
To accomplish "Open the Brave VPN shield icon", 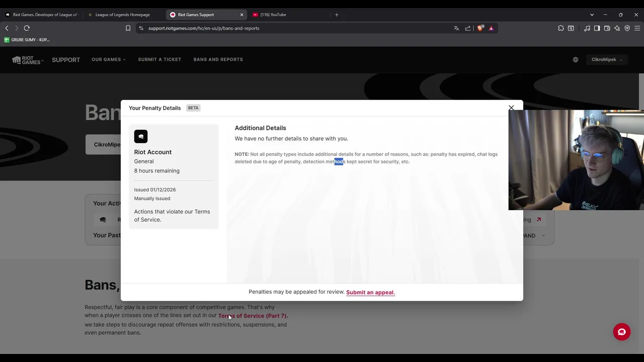I will coord(627,28).
